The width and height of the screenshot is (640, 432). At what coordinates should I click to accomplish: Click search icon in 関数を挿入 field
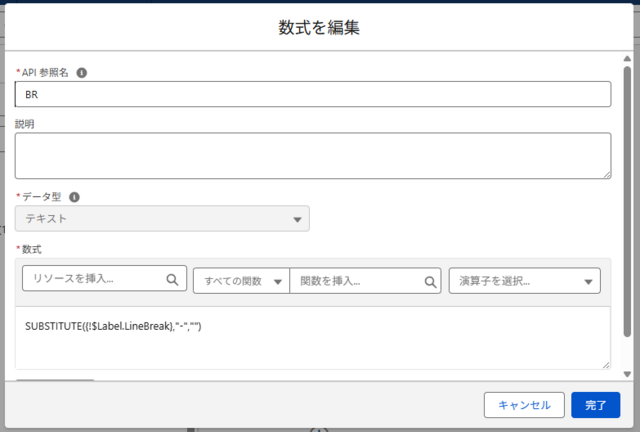(430, 282)
